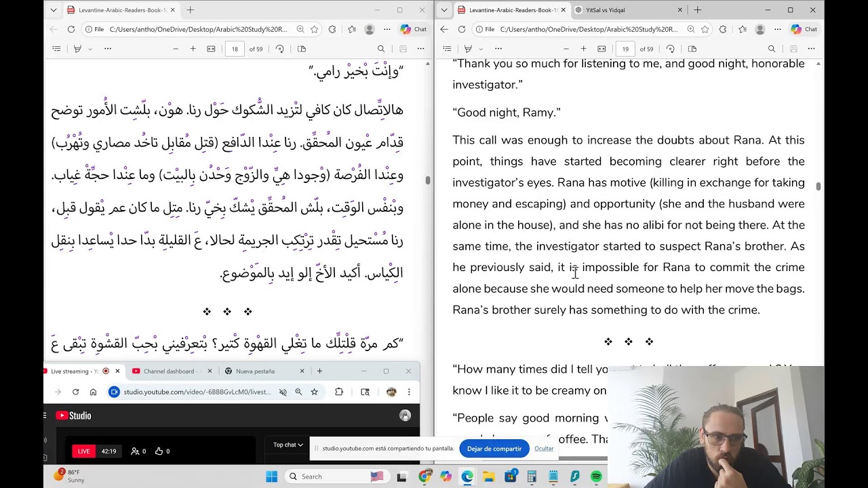
Task: Select the highlight tool in left PDF window
Action: [x=77, y=49]
